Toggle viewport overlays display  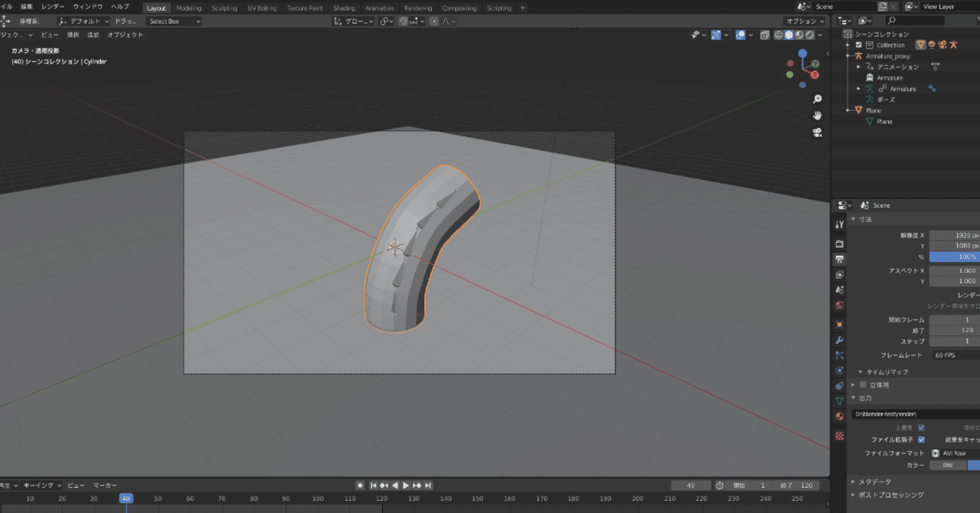pos(740,34)
